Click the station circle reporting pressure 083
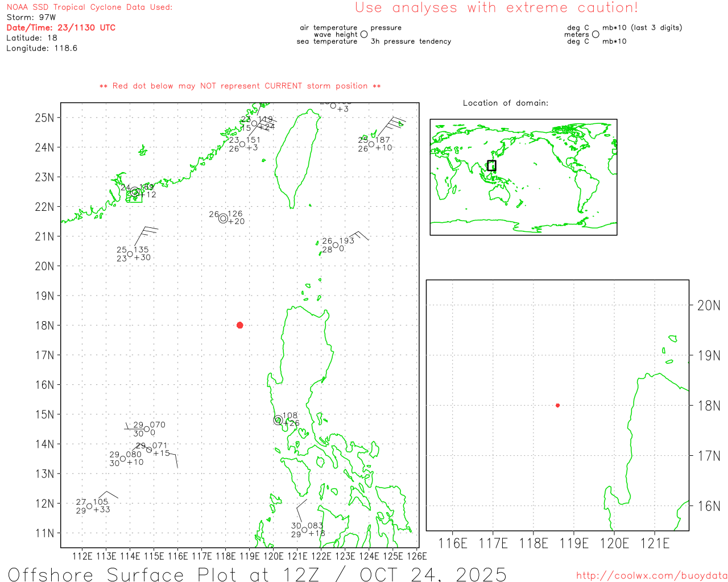The width and height of the screenshot is (728, 582). click(x=305, y=530)
